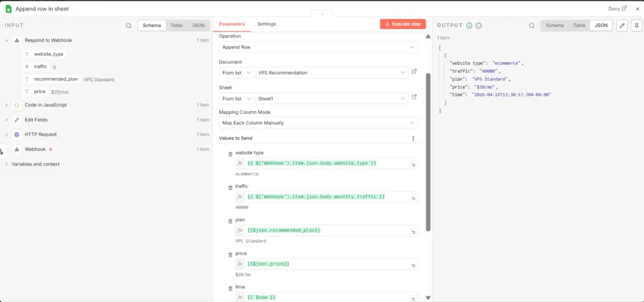Open the Mapping Column Mode dropdown
The image size is (644, 302).
(318, 123)
